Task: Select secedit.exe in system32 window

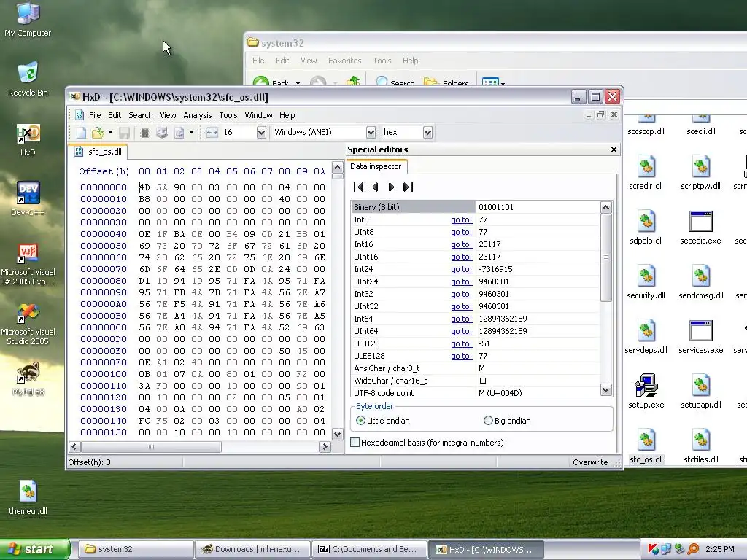Action: 701,227
